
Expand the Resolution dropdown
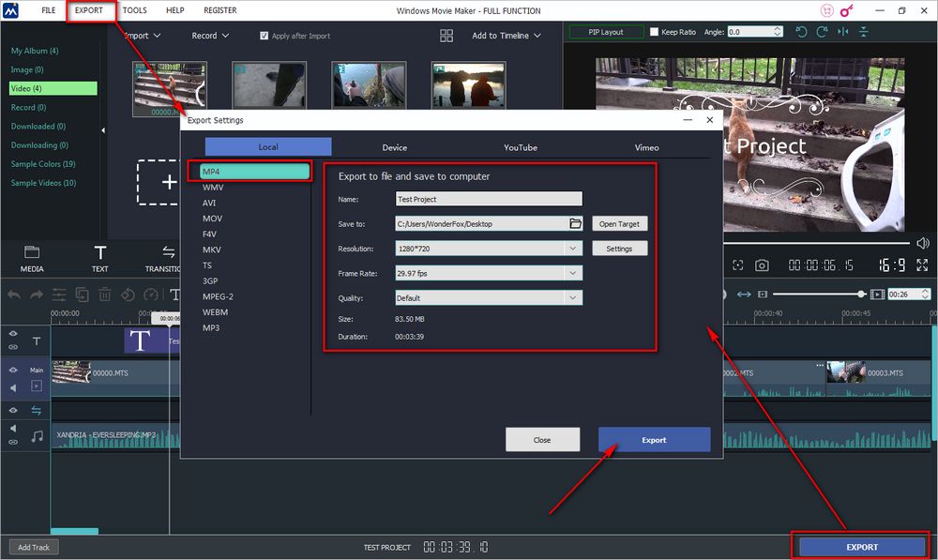click(x=572, y=249)
